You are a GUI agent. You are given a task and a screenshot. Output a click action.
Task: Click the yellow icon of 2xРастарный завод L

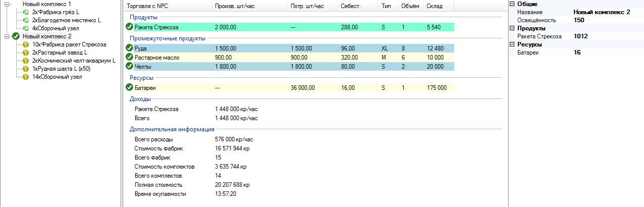click(x=26, y=53)
